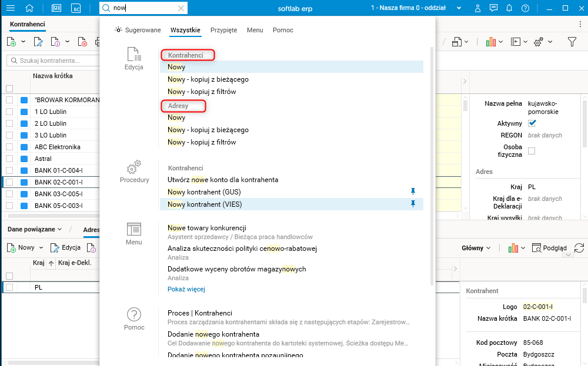Image resolution: width=588 pixels, height=366 pixels.
Task: Expand the dropdown next to contractor info icon
Action: coord(67,42)
